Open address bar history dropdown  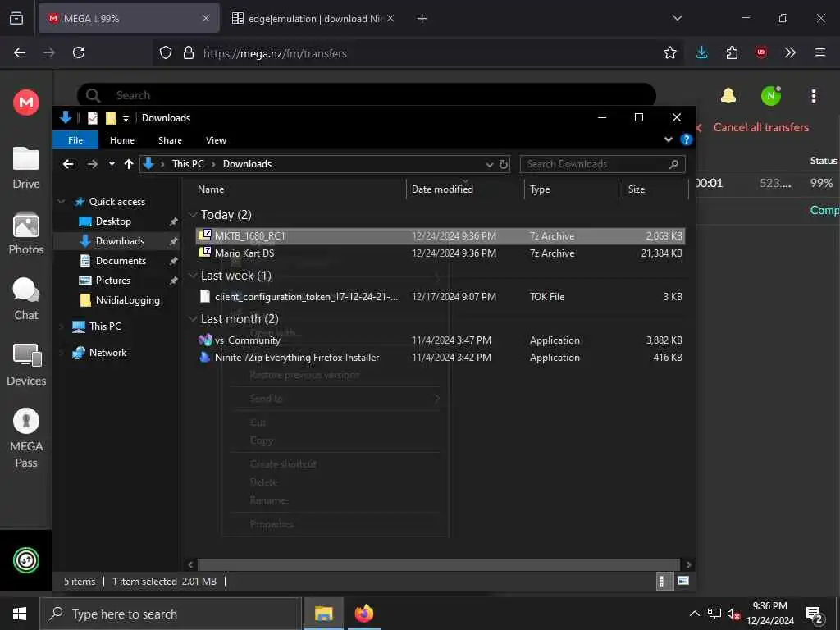(489, 164)
